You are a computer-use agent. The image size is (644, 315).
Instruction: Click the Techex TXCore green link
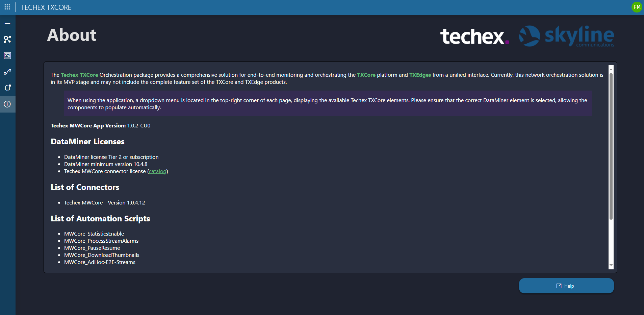79,75
